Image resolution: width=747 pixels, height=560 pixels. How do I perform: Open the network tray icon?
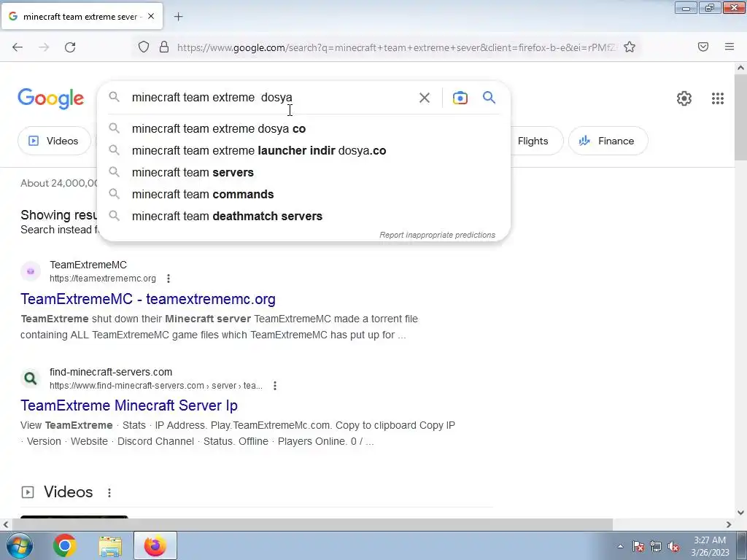pyautogui.click(x=656, y=546)
